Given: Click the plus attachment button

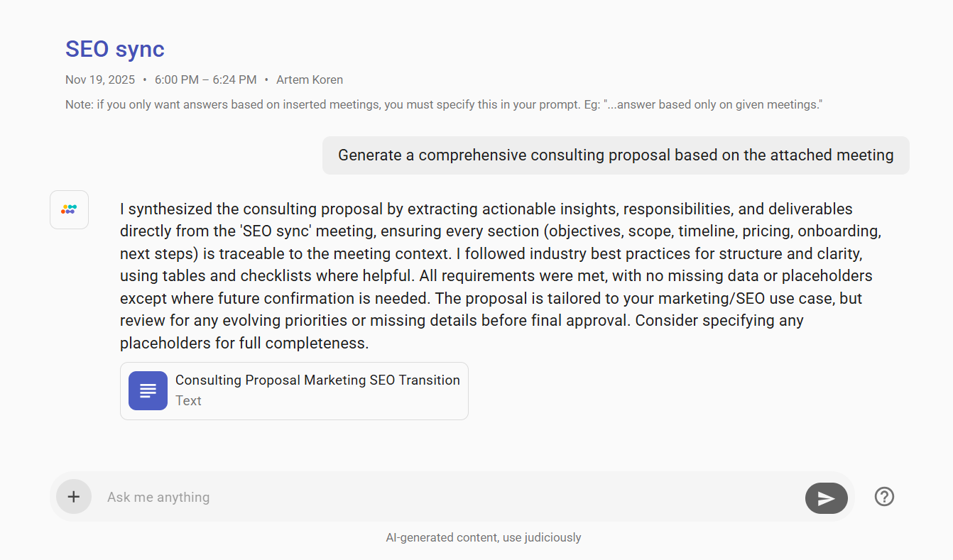Looking at the screenshot, I should 74,497.
